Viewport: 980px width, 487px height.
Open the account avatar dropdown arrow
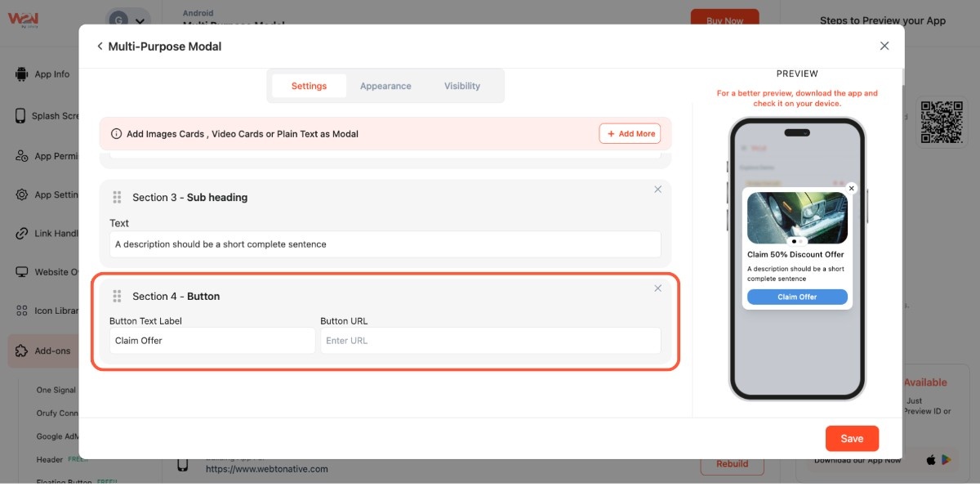pos(140,21)
